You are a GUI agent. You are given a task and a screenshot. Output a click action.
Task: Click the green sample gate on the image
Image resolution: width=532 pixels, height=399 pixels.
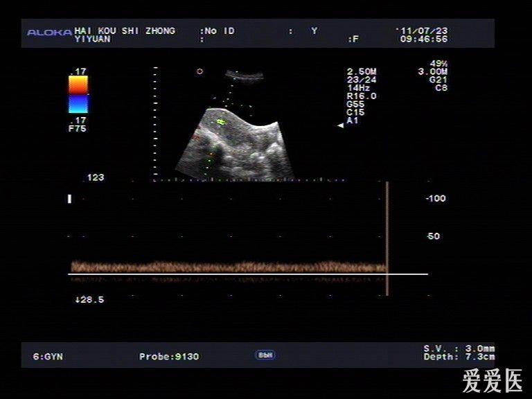(x=222, y=122)
